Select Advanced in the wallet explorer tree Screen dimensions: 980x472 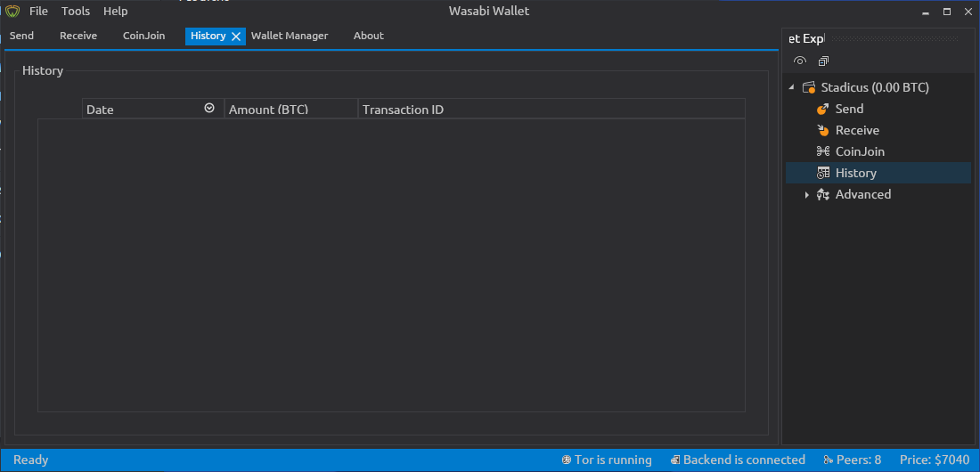click(863, 194)
